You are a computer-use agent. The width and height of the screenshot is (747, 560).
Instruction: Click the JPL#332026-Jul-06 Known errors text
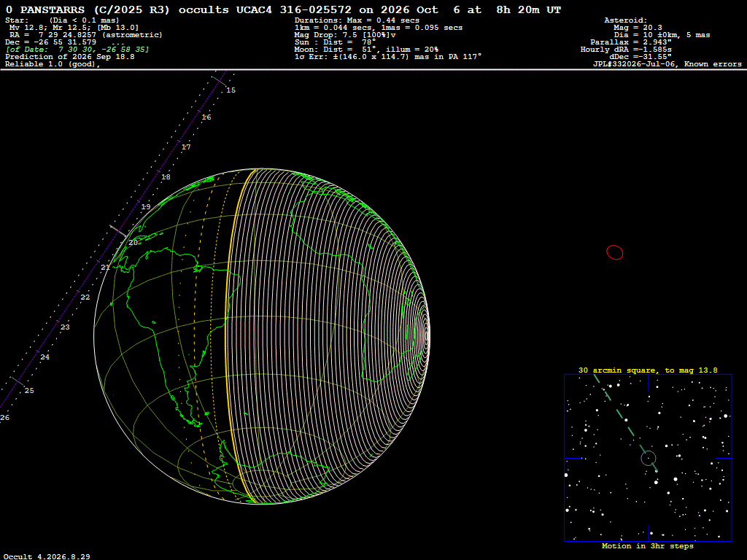pos(667,64)
